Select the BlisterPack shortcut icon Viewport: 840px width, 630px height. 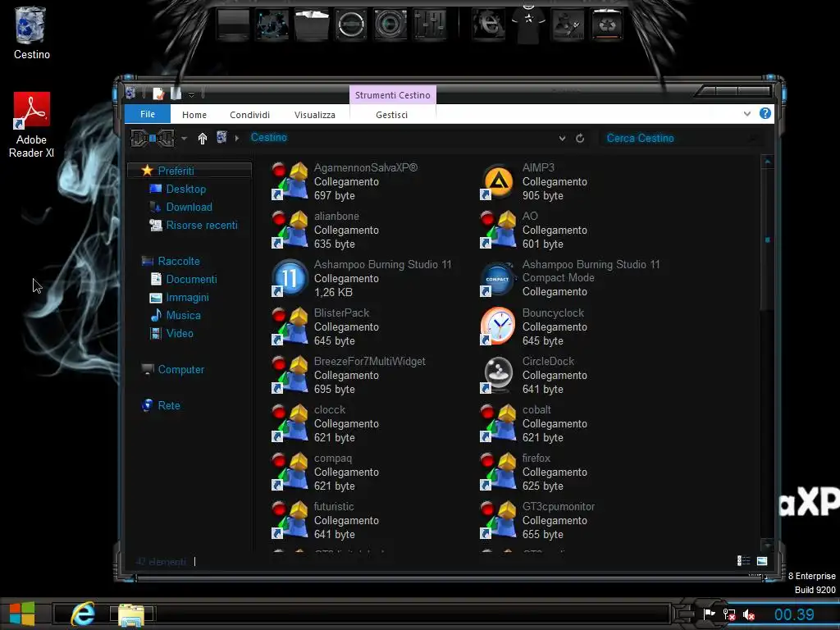[x=290, y=326]
